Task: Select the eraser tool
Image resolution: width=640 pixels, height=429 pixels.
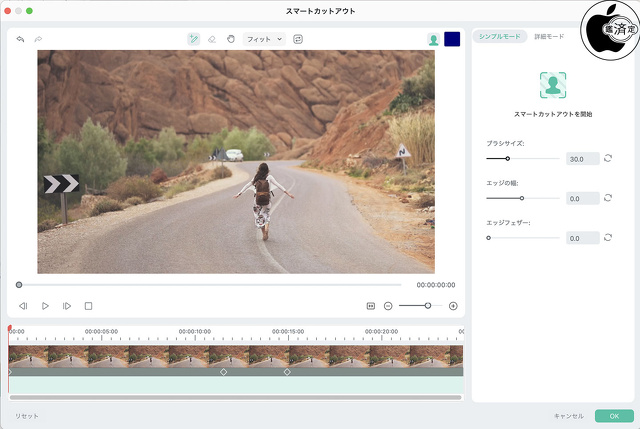Action: coord(211,39)
